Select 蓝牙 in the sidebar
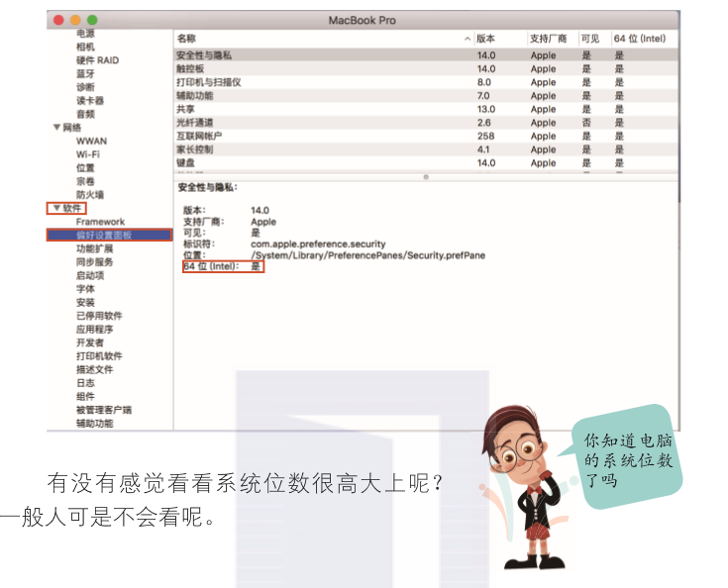728x588 pixels. click(85, 74)
